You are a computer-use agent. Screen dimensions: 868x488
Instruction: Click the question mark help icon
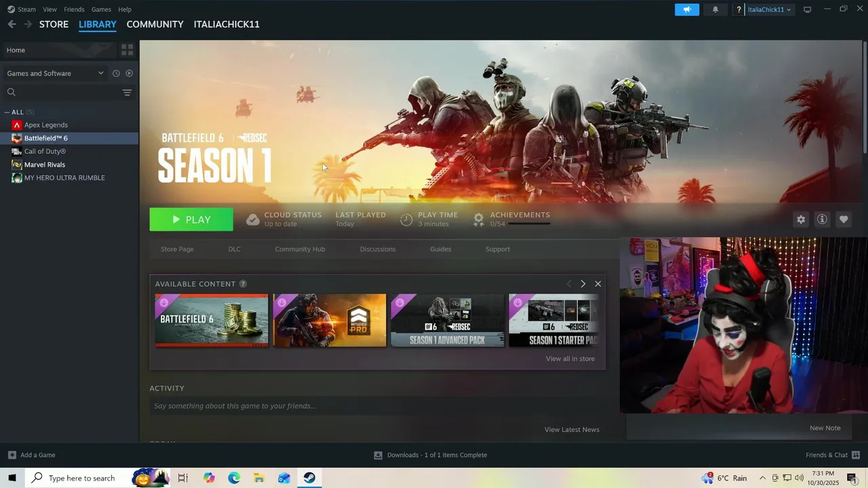pyautogui.click(x=738, y=9)
